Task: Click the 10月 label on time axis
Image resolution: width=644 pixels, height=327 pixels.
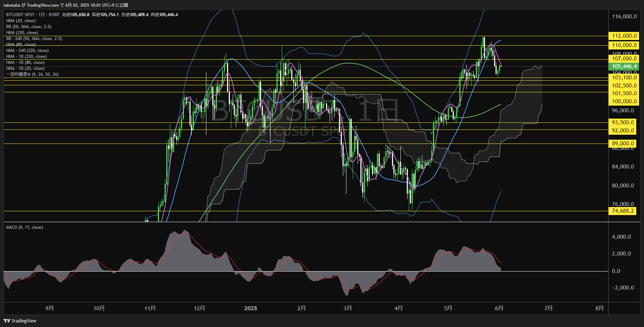Action: coord(99,308)
